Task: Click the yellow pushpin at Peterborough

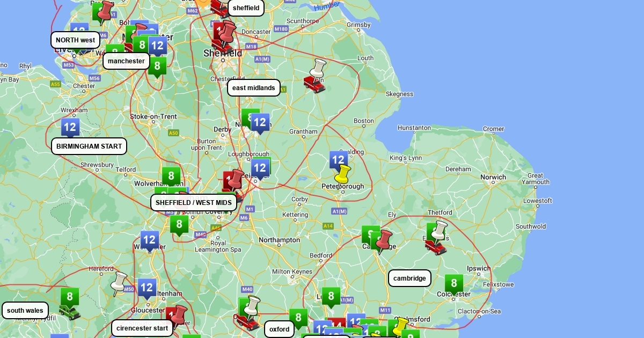Action: 342,174
